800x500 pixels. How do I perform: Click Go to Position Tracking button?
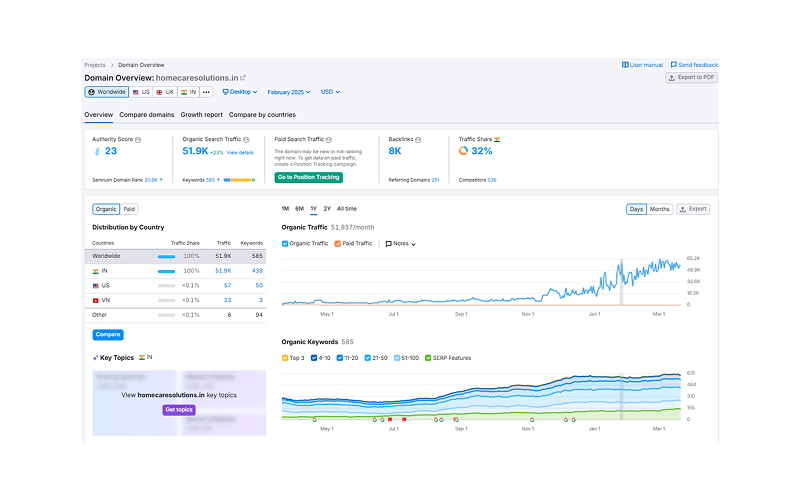pos(309,177)
